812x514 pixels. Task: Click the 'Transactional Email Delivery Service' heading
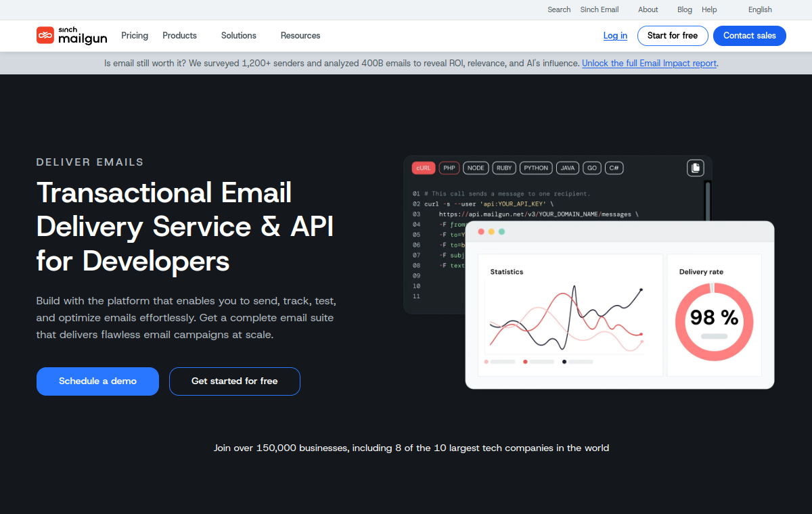pos(185,227)
